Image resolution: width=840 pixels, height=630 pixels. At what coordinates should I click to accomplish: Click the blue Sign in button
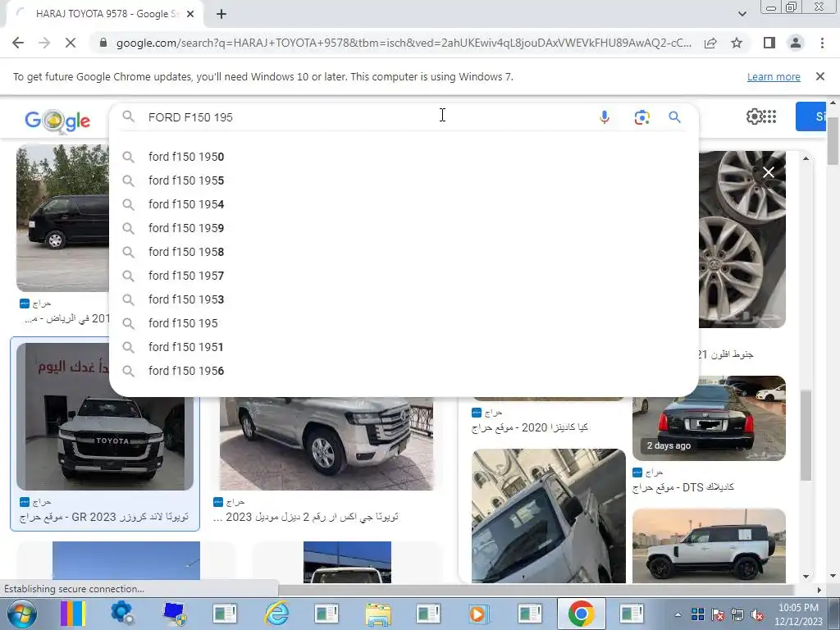(810, 116)
